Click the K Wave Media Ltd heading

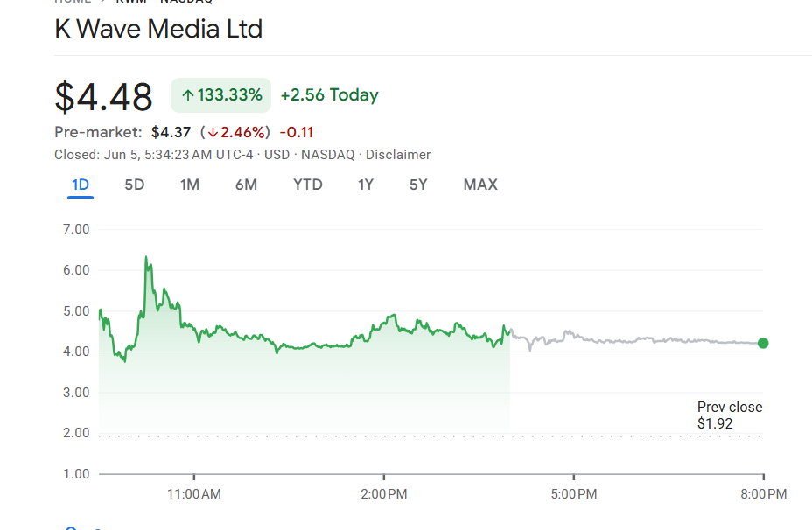click(158, 29)
